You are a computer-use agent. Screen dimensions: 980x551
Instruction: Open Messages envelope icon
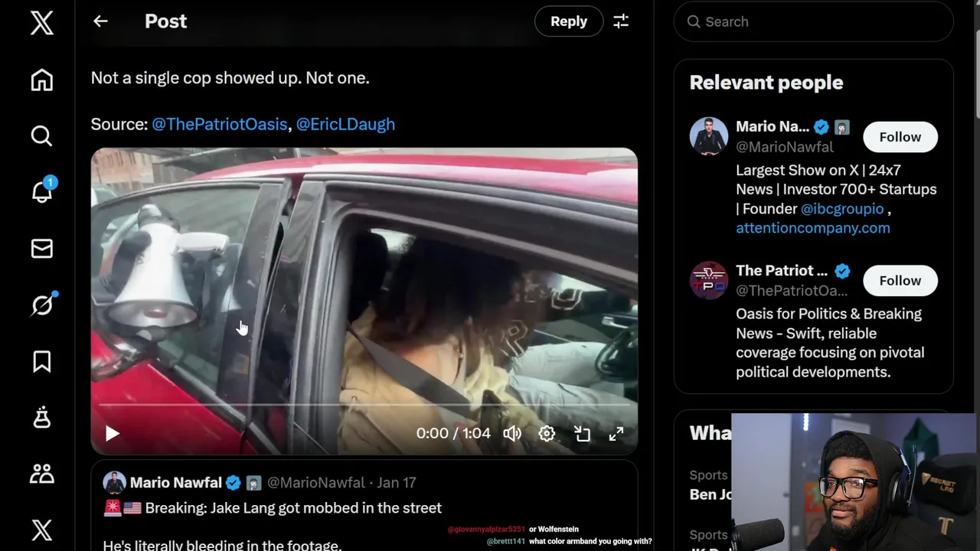[42, 249]
